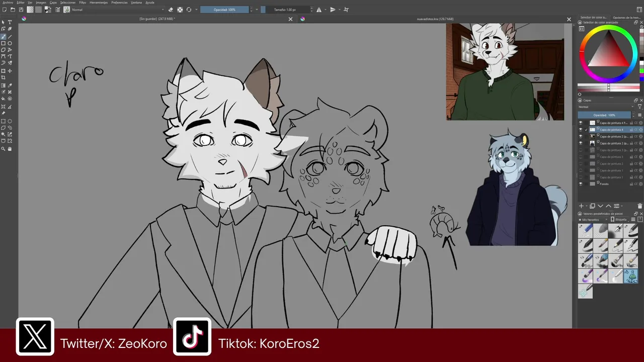Duplicate the layer with the duplicate icon
The width and height of the screenshot is (644, 362).
[592, 206]
